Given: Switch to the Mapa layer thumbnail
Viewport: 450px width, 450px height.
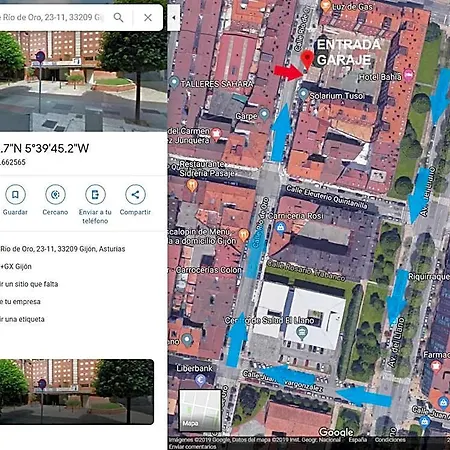Looking at the screenshot, I should [200, 410].
